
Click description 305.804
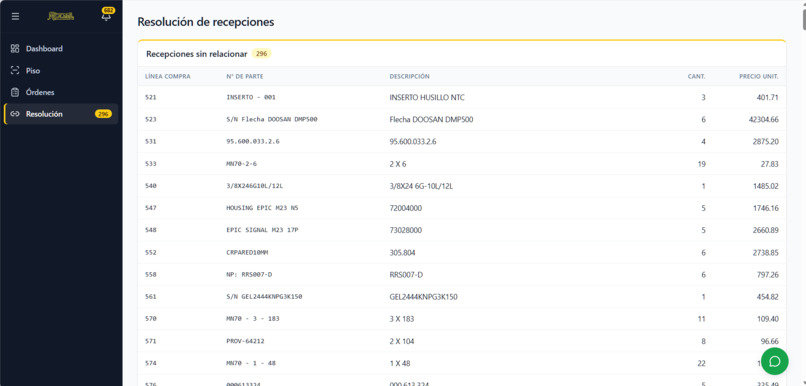(402, 253)
